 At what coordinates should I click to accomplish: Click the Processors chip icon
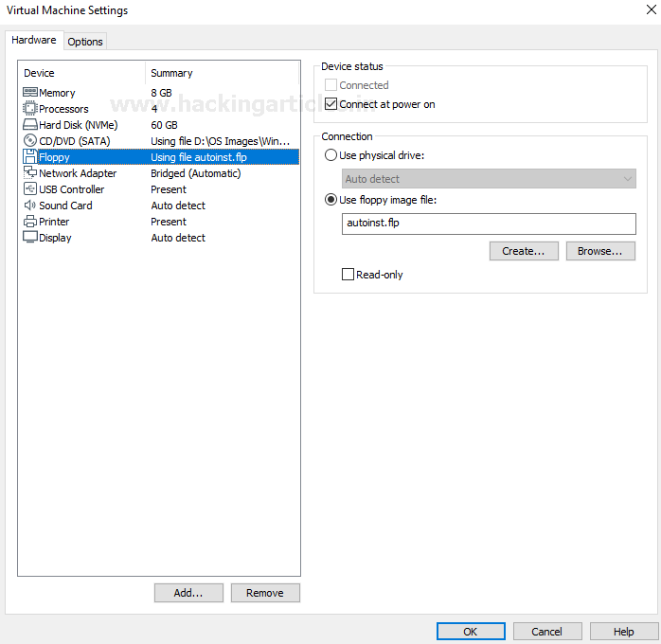pyautogui.click(x=30, y=109)
